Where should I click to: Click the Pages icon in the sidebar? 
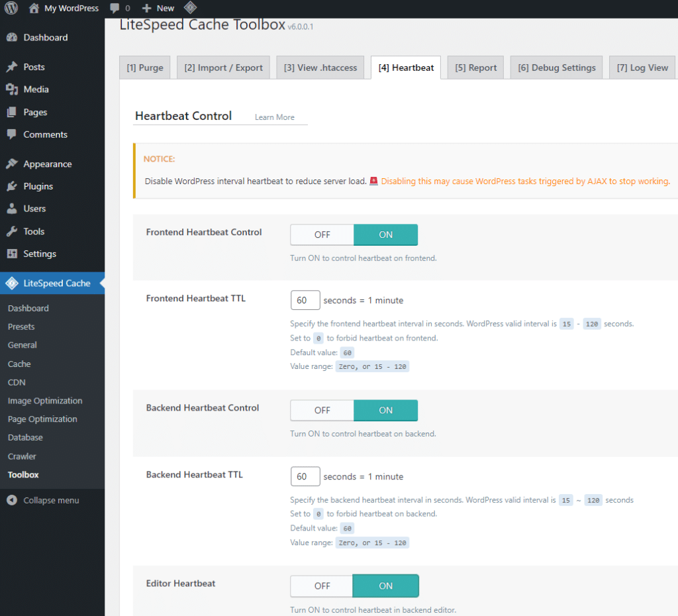pyautogui.click(x=12, y=112)
